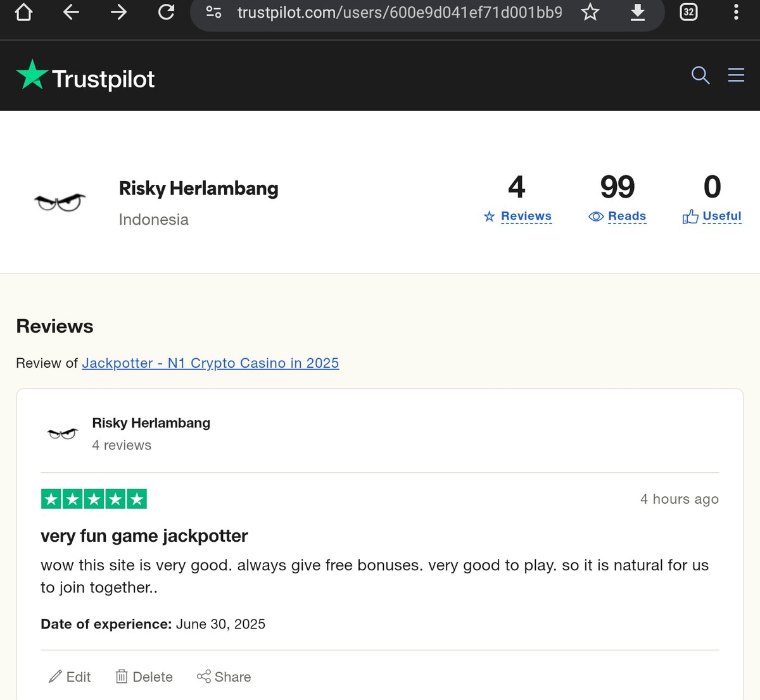Click the 4 hours ago timestamp
Image resolution: width=760 pixels, height=700 pixels.
pyautogui.click(x=679, y=499)
